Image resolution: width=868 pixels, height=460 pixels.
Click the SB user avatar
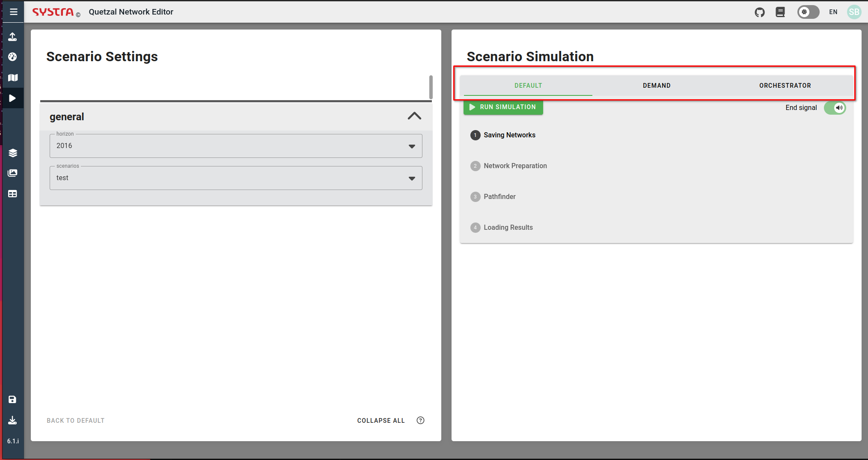(x=854, y=12)
